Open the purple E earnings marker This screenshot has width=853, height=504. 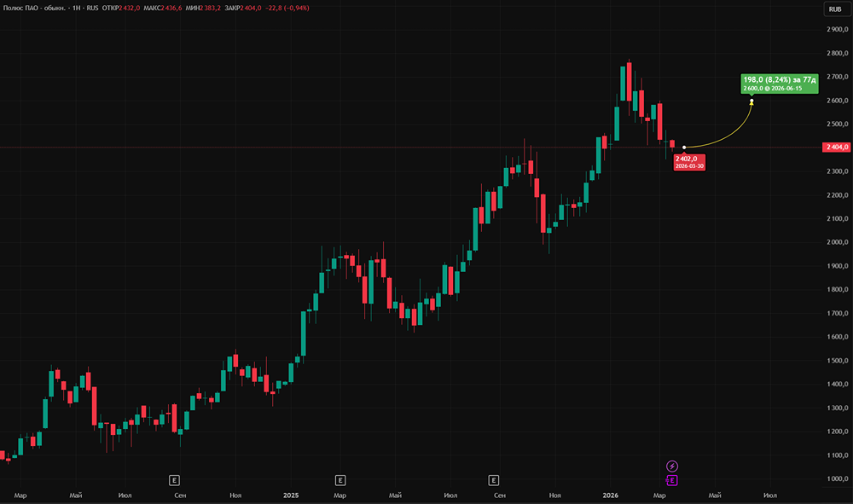point(672,480)
